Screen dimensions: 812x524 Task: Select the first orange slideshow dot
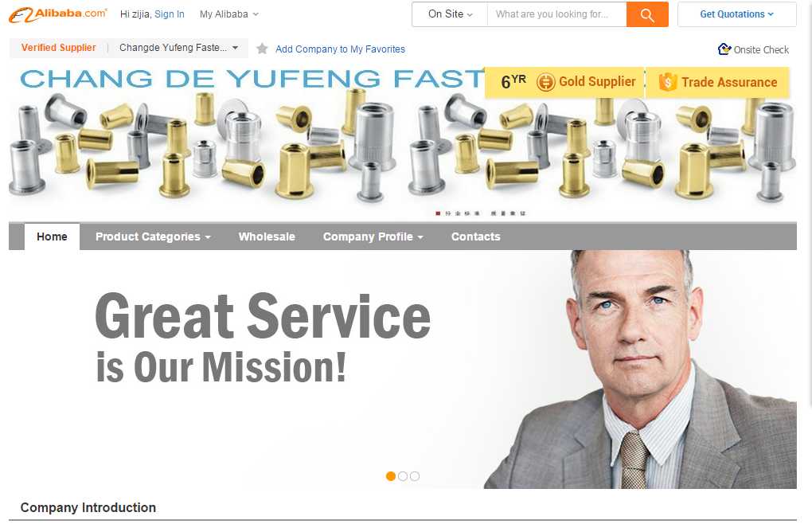[x=391, y=476]
